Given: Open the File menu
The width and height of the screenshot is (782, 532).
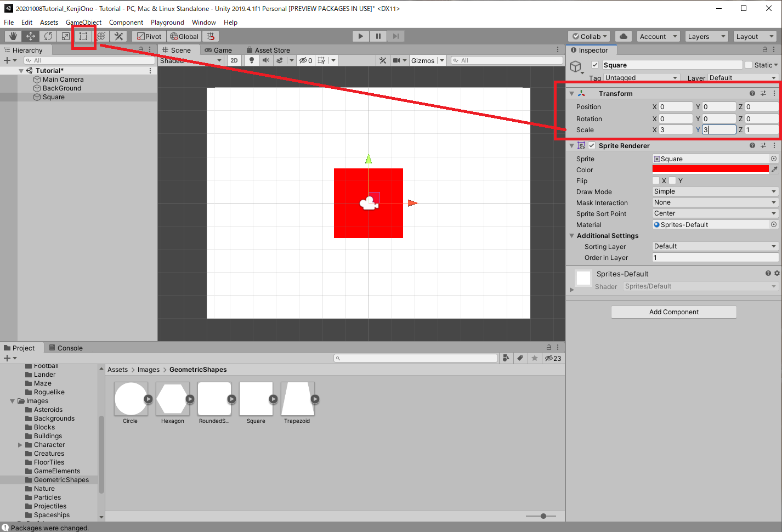Looking at the screenshot, I should click(x=9, y=22).
